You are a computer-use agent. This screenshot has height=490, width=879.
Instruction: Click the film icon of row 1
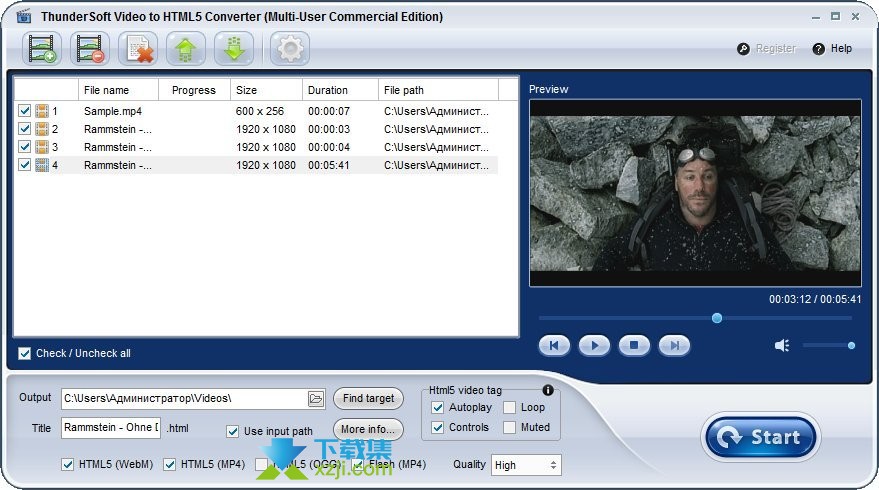[x=42, y=111]
